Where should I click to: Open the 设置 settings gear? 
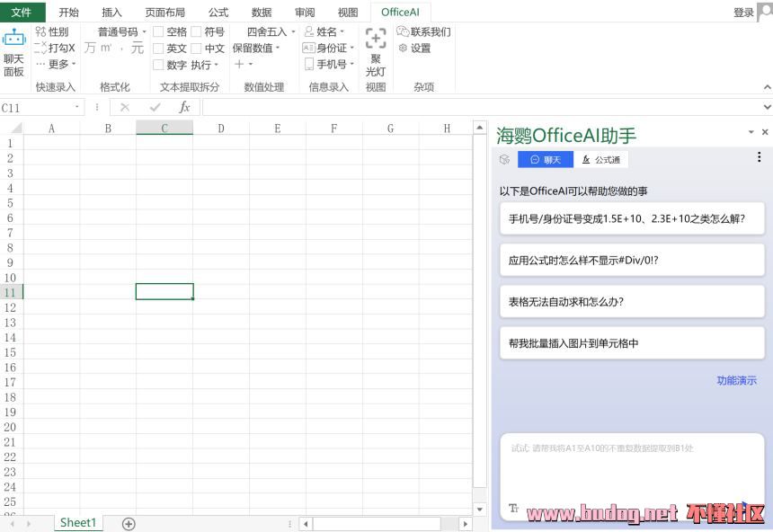[x=414, y=48]
